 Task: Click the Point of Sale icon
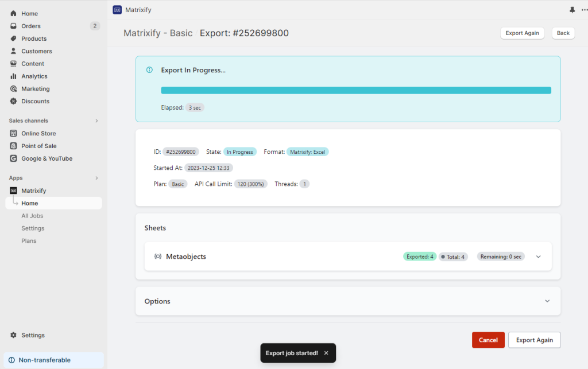(x=13, y=146)
